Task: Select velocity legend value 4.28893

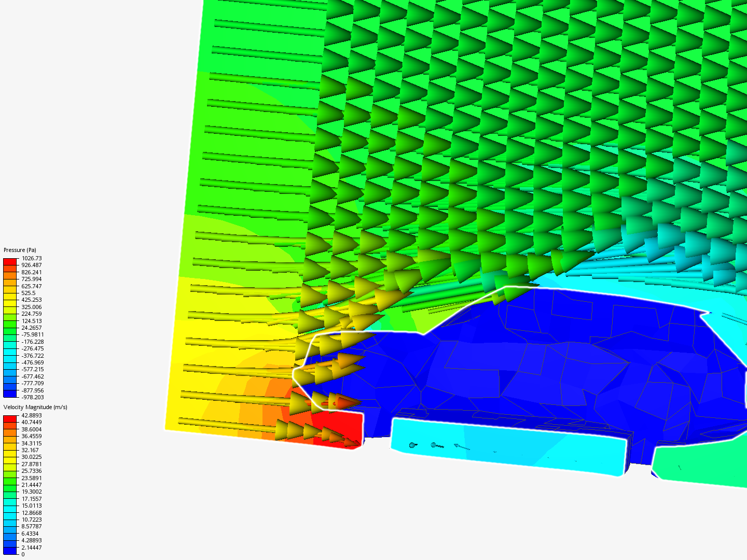Action: pyautogui.click(x=32, y=540)
